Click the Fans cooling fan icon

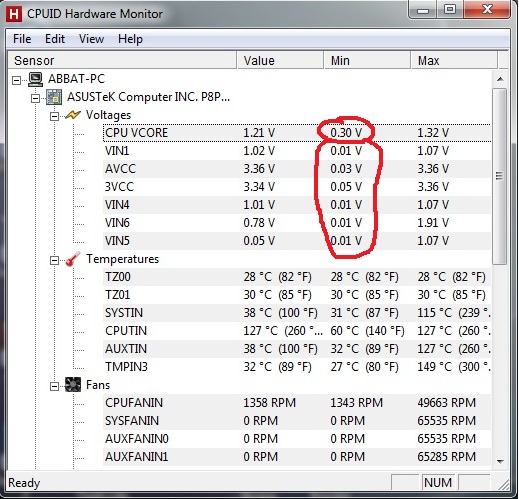(x=73, y=385)
